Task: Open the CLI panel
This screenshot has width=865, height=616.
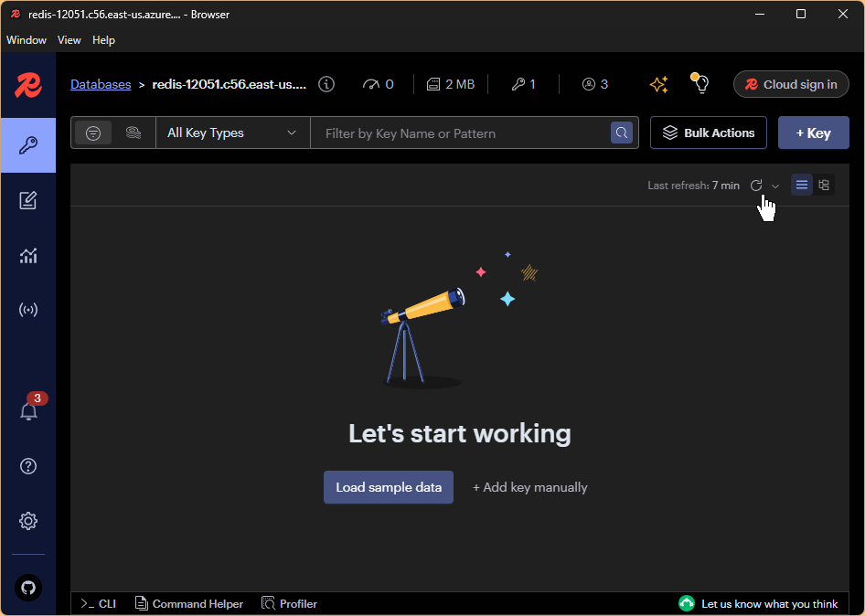Action: 98,604
